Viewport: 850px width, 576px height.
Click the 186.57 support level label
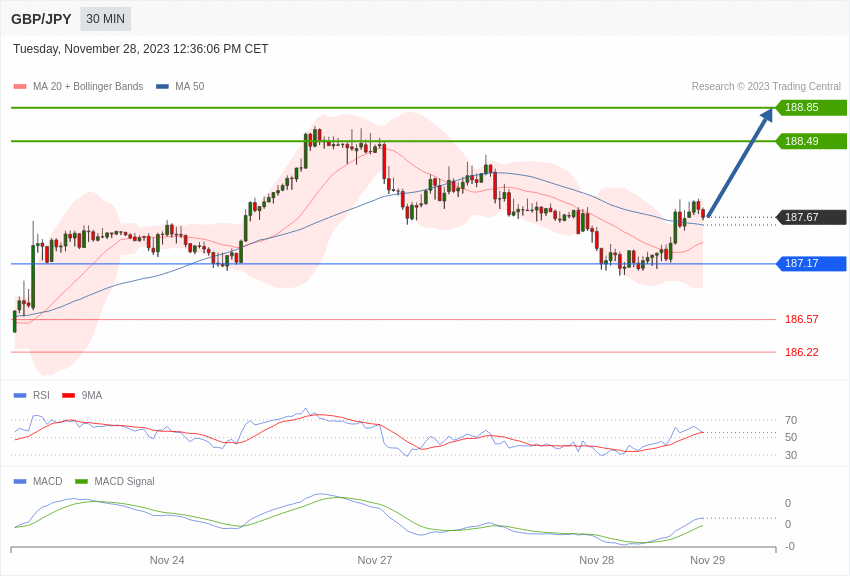(802, 319)
